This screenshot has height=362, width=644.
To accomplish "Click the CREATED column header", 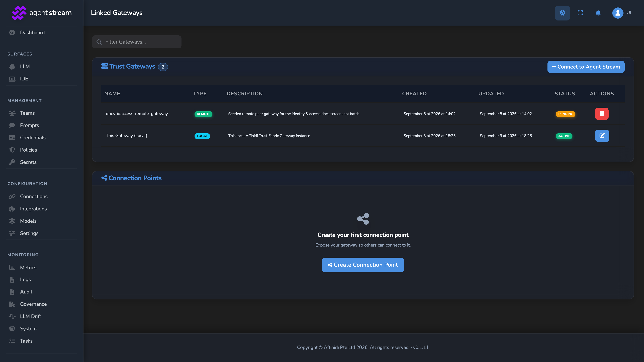I will (414, 93).
